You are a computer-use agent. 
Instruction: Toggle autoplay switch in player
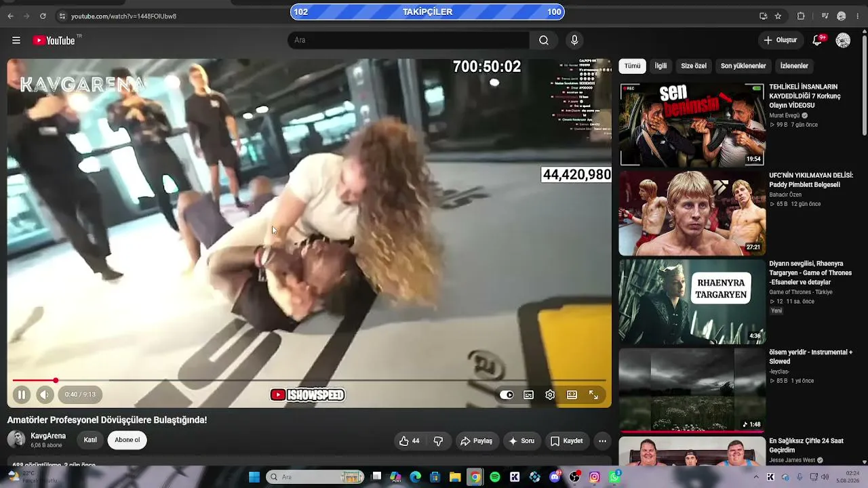(x=507, y=394)
